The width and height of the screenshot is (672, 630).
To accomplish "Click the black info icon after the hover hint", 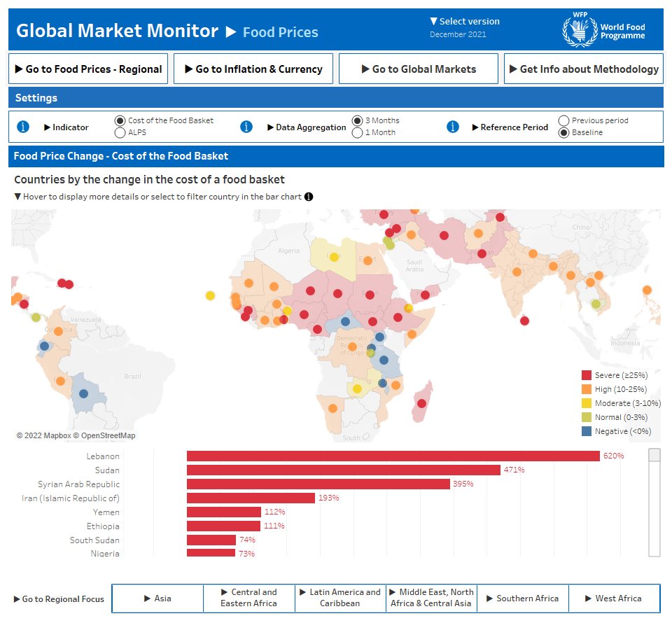I will pos(309,197).
